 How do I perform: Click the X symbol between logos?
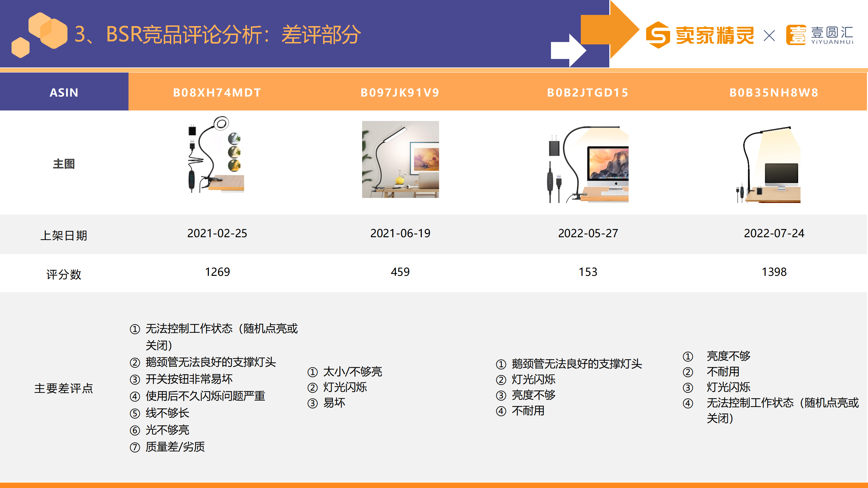[x=769, y=35]
